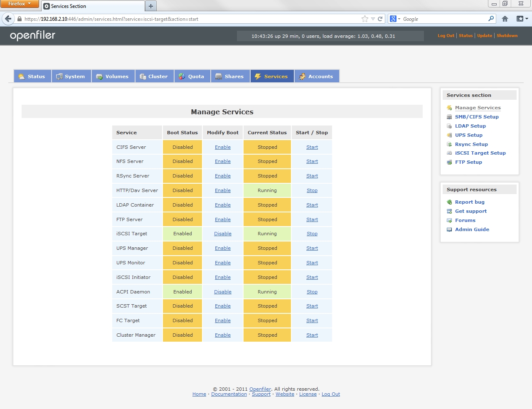Viewport: 532px width, 409px height.
Task: Open a new tab with plus button
Action: click(151, 6)
